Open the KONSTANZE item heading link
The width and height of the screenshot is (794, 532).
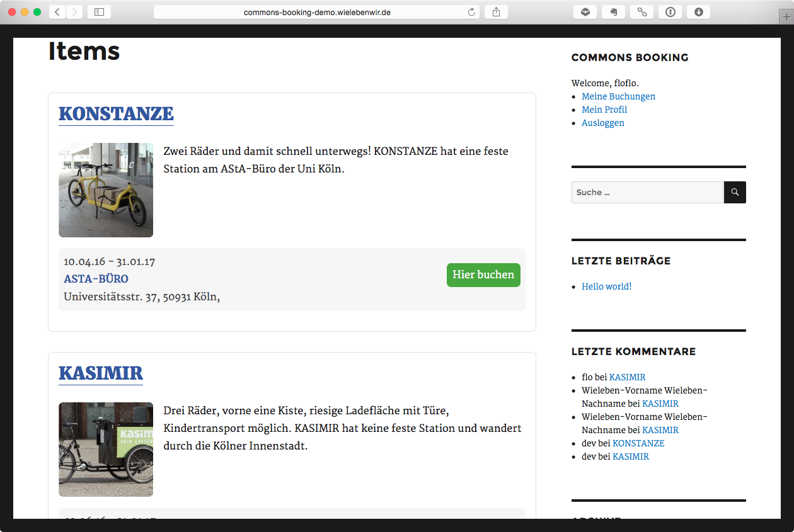[116, 114]
